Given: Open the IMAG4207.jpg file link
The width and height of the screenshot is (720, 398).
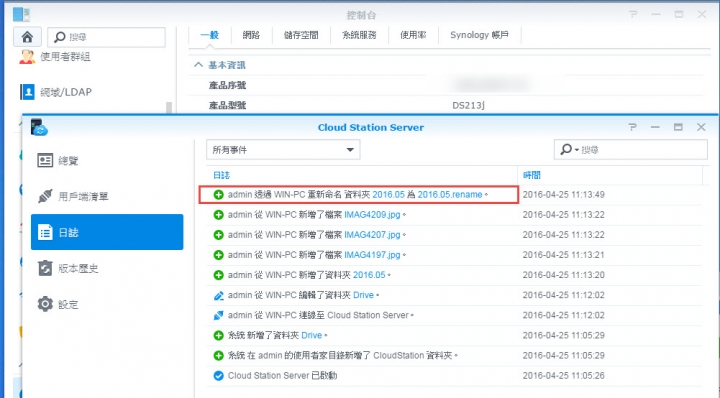Looking at the screenshot, I should (372, 235).
